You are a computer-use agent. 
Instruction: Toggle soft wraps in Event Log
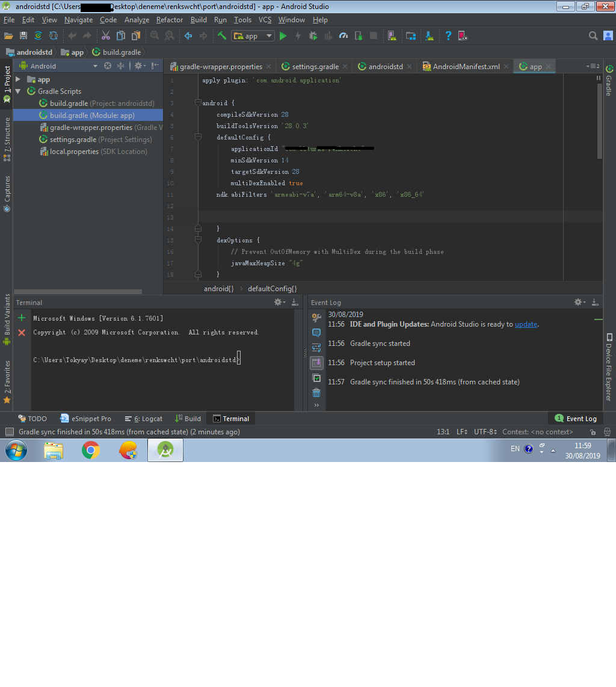click(x=316, y=348)
